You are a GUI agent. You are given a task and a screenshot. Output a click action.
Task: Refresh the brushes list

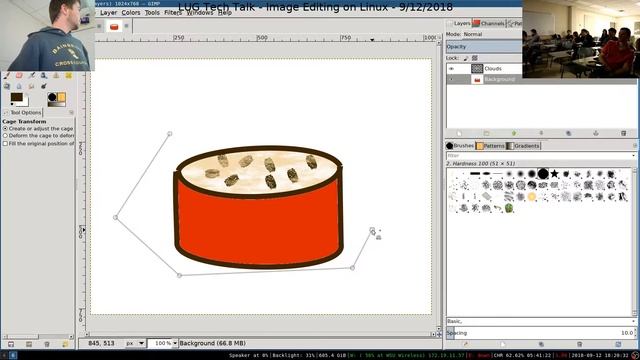tap(618, 344)
